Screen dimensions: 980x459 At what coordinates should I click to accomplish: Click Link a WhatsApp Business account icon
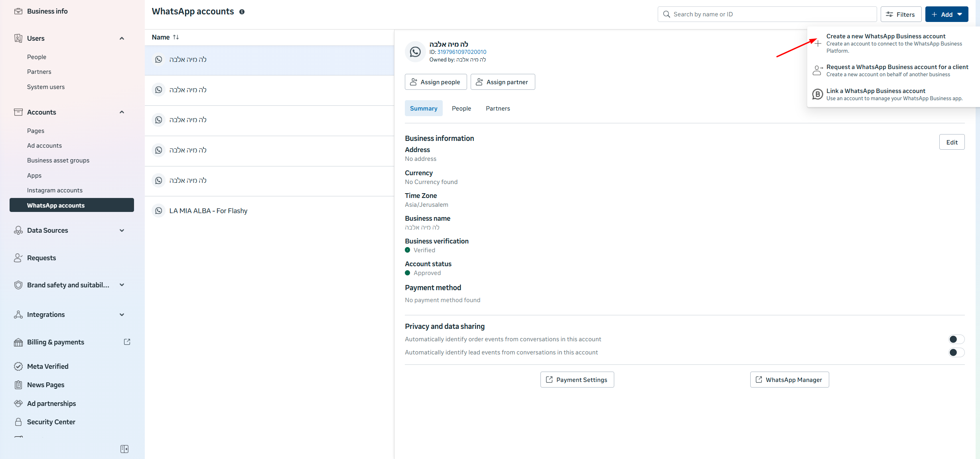click(818, 95)
